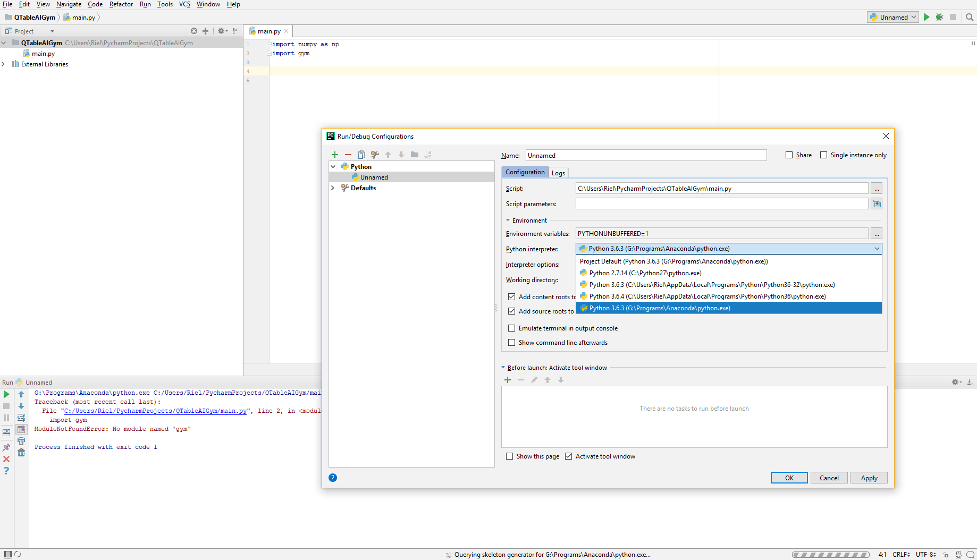Open the VCS menu
Viewport: 977px width, 560px height.
pos(184,4)
